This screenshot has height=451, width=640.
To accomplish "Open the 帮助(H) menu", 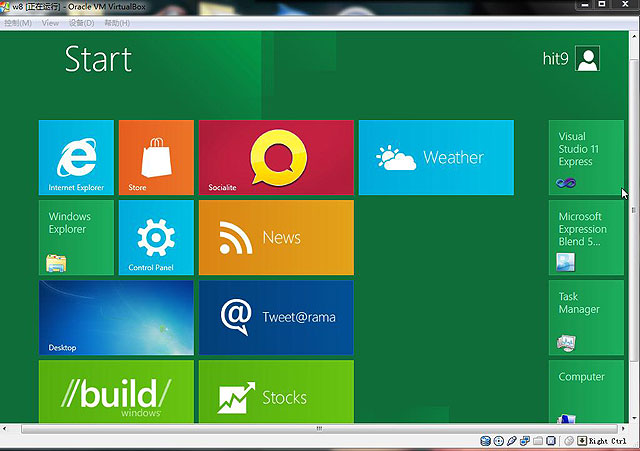I will (117, 23).
